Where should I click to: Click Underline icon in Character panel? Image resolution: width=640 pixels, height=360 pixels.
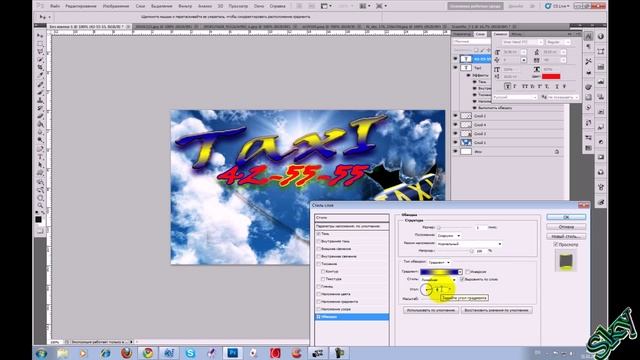coord(557,86)
